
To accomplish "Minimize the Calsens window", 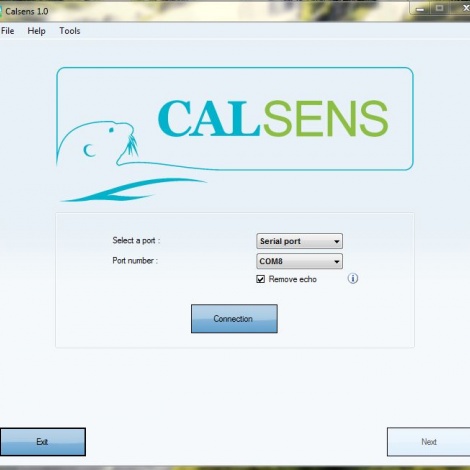I will [420, 9].
